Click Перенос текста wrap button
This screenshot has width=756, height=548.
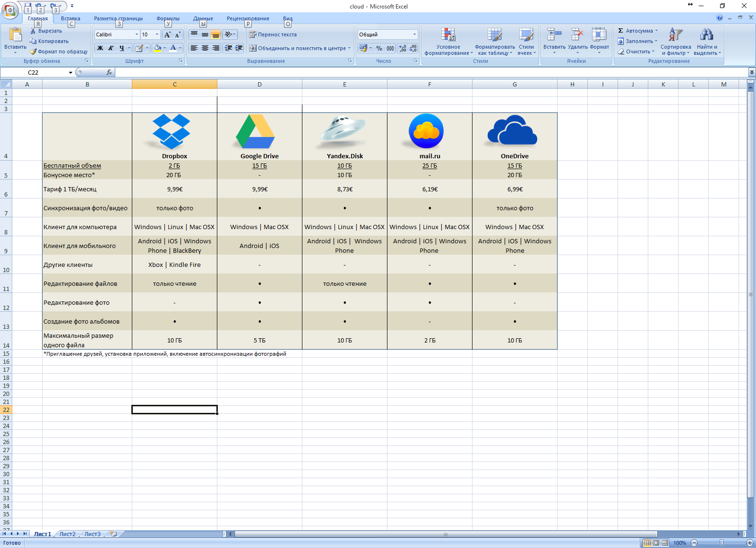click(x=273, y=34)
